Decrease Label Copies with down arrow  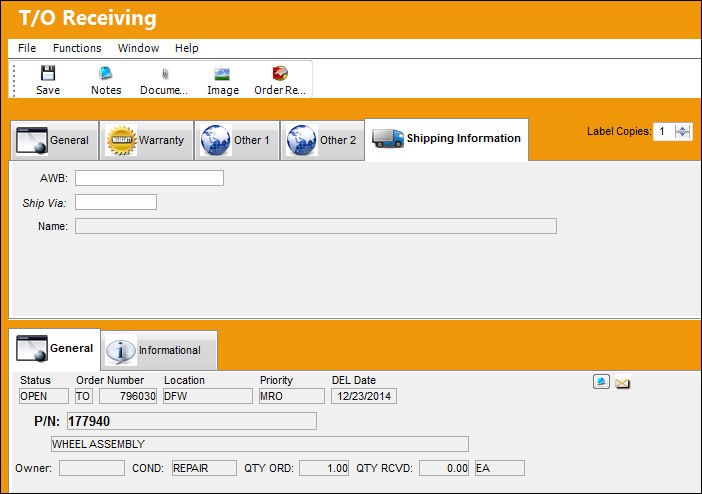click(x=682, y=135)
